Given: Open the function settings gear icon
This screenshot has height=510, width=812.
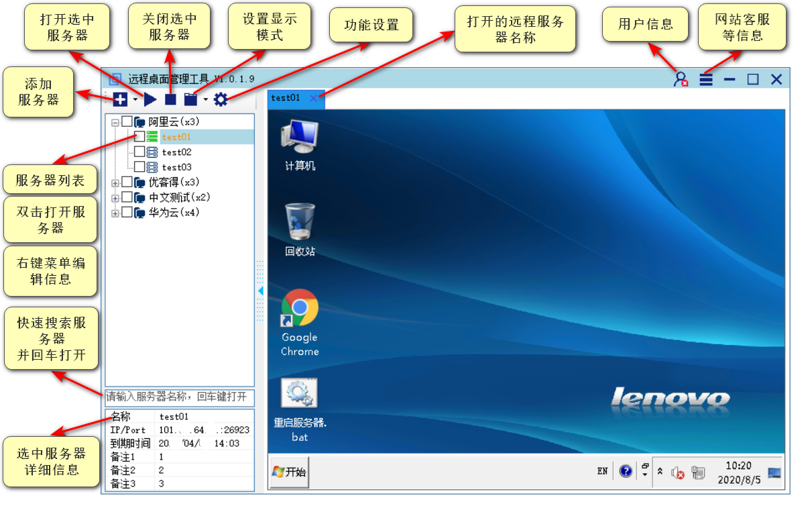Looking at the screenshot, I should click(x=221, y=100).
